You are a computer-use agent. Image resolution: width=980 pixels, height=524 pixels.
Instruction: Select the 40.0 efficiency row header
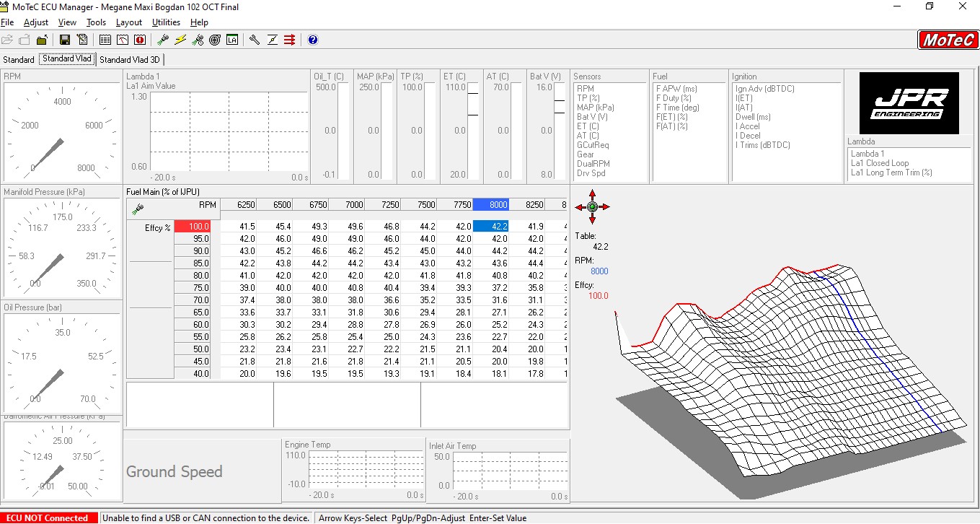192,374
